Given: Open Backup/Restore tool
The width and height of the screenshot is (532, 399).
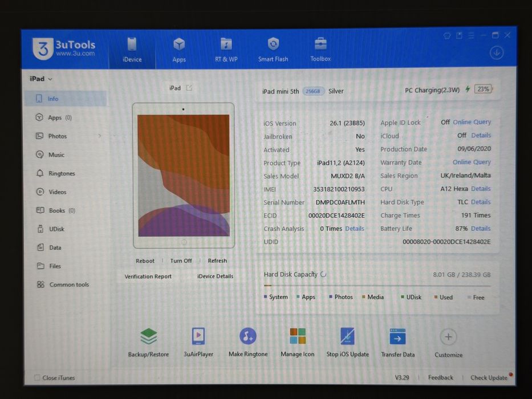Looking at the screenshot, I should click(148, 342).
